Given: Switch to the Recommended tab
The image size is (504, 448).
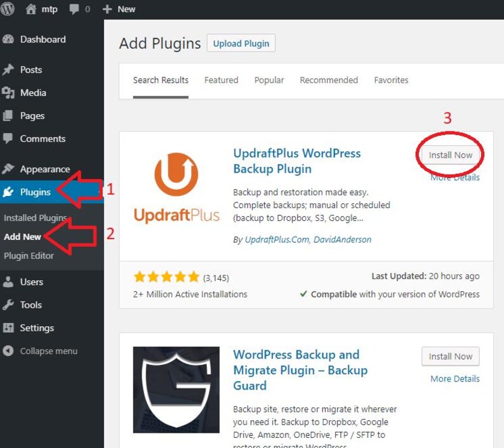Looking at the screenshot, I should click(x=329, y=80).
